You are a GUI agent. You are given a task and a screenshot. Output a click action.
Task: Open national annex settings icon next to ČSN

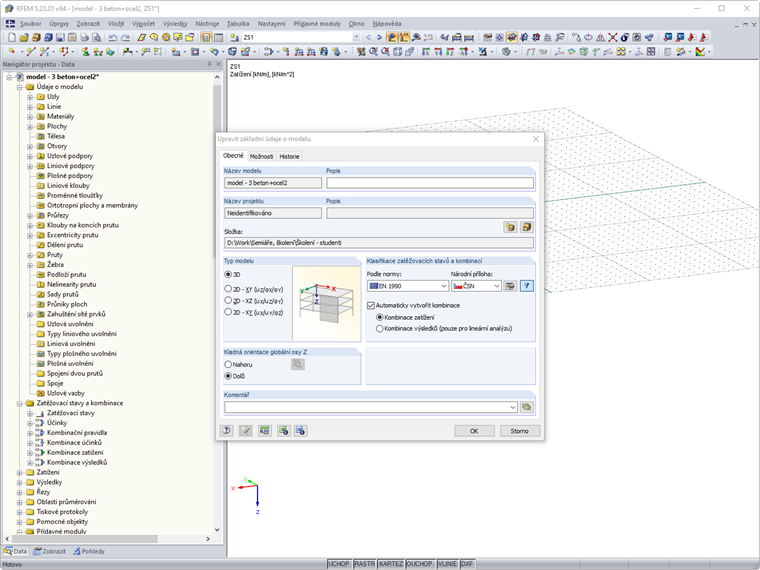(x=510, y=286)
